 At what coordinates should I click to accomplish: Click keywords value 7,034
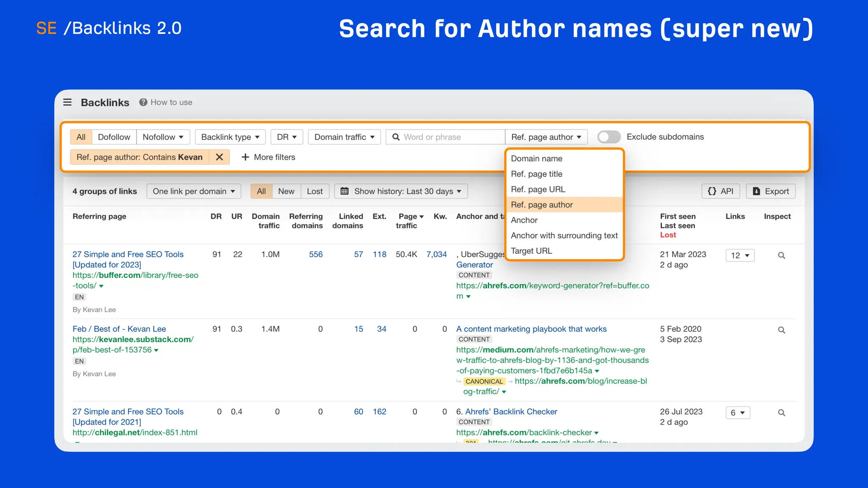(437, 254)
